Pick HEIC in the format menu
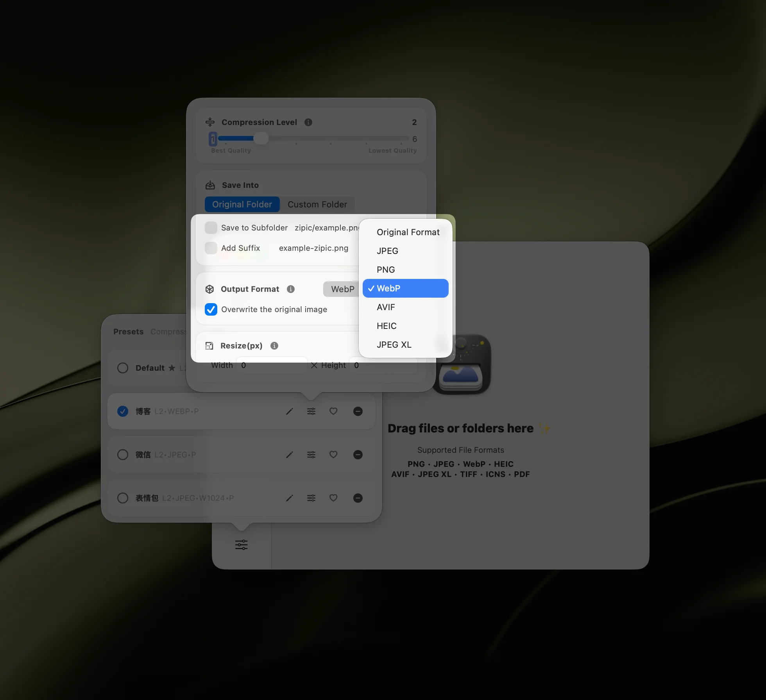766x700 pixels. 387,326
